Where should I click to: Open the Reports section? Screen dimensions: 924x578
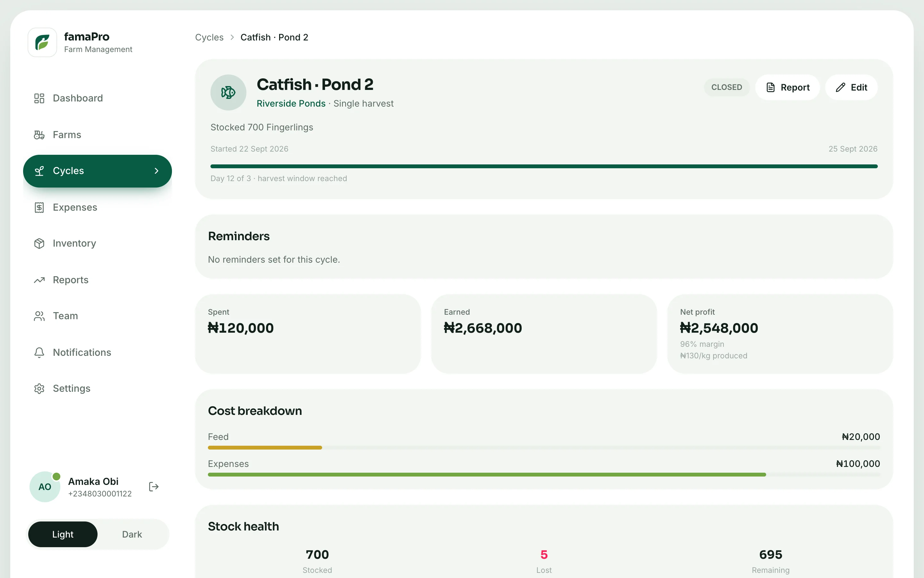click(x=97, y=280)
